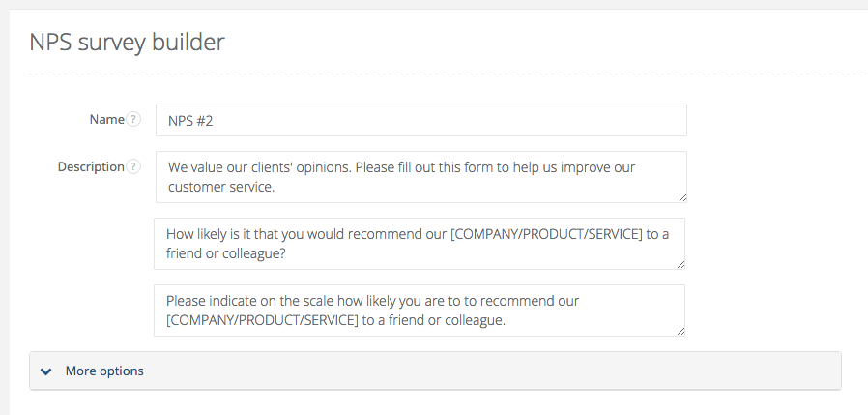
Task: Click the help icon next to Name
Action: (133, 120)
